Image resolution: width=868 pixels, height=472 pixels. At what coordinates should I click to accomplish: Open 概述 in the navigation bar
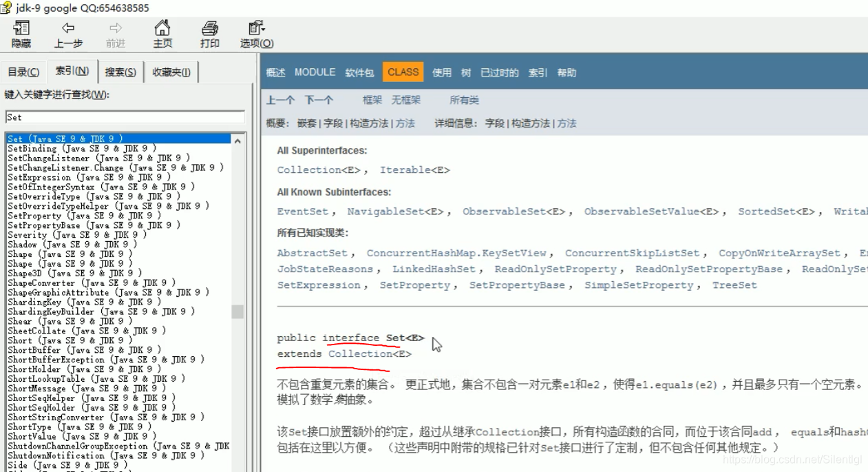click(x=275, y=72)
